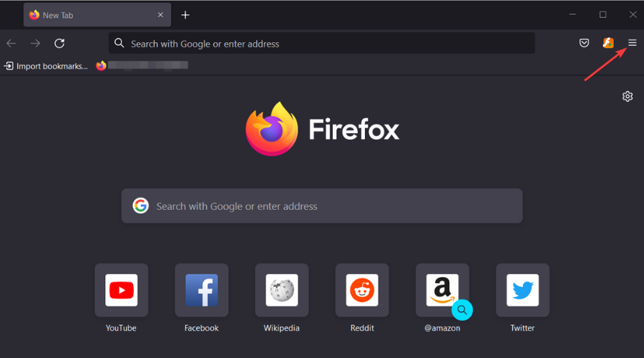Open the Reddit shortcut tile

pyautogui.click(x=362, y=290)
